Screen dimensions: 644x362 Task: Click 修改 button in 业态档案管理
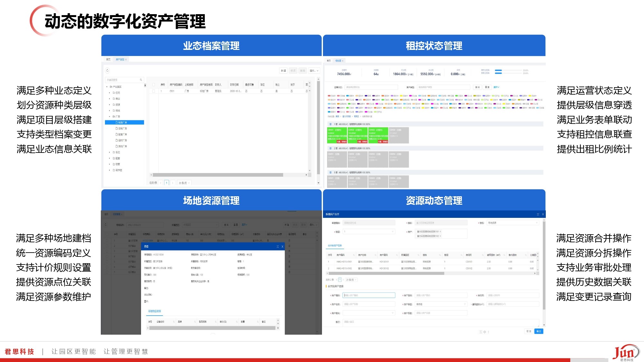(x=293, y=70)
